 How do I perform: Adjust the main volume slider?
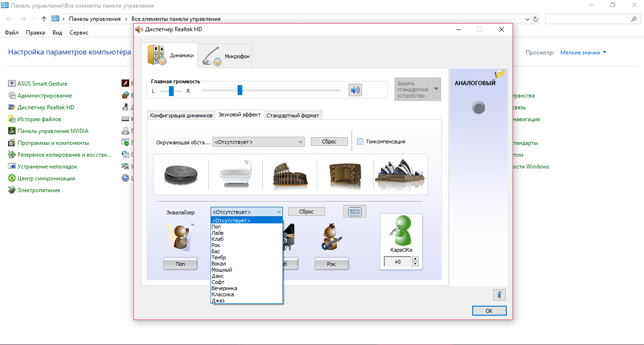[240, 90]
